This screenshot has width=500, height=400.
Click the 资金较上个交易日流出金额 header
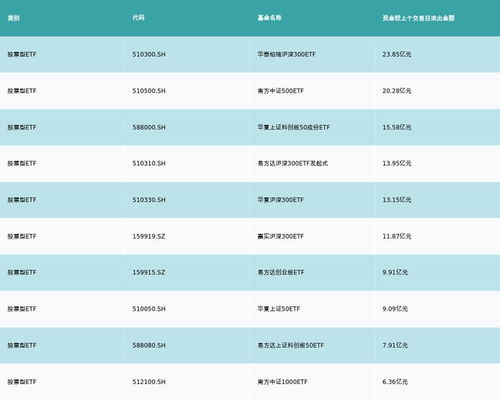[418, 18]
